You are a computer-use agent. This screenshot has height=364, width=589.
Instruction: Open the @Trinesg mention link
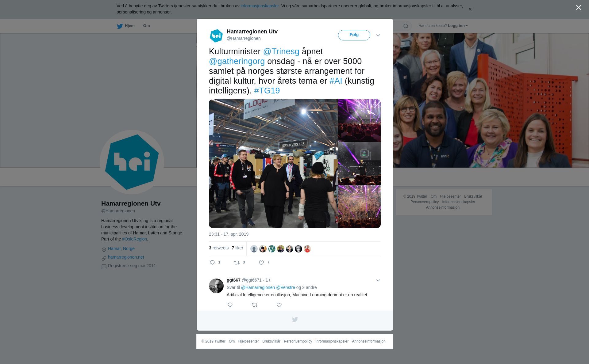coord(281,51)
